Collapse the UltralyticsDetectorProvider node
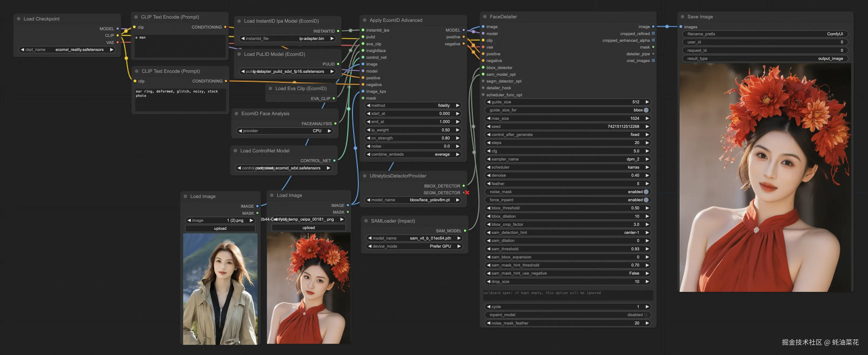868x355 pixels. pos(365,176)
